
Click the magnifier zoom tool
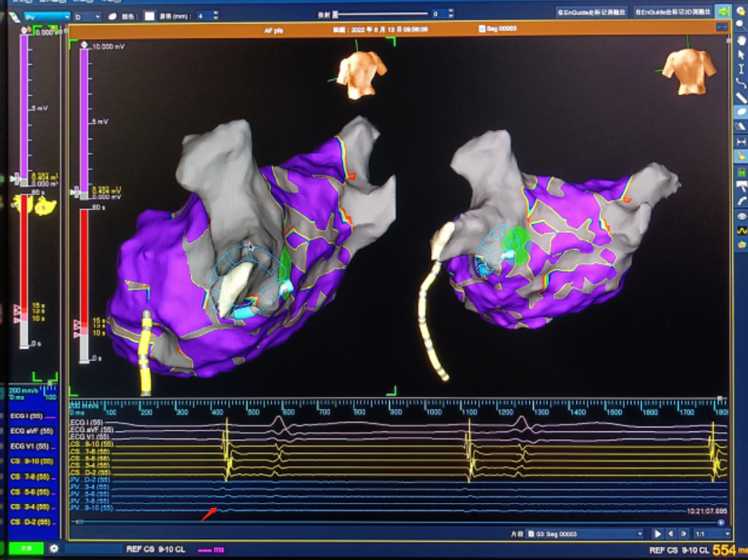[x=741, y=24]
